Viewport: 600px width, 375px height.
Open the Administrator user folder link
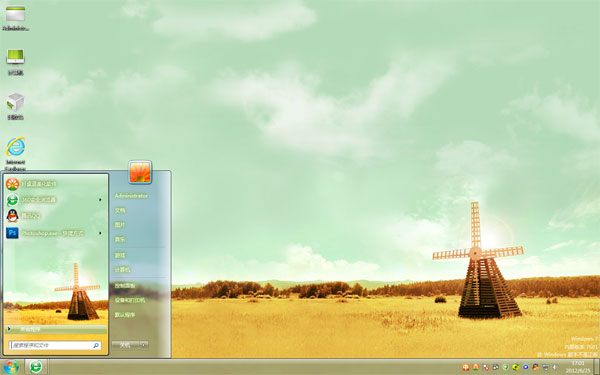131,196
